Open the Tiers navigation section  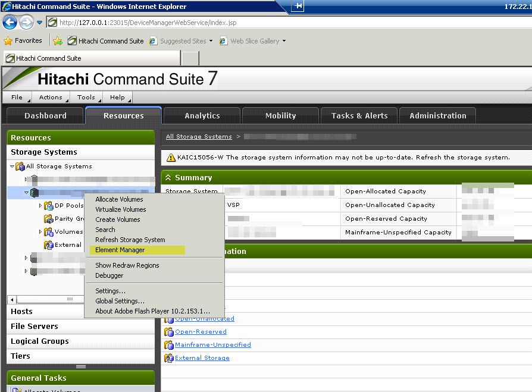80,356
